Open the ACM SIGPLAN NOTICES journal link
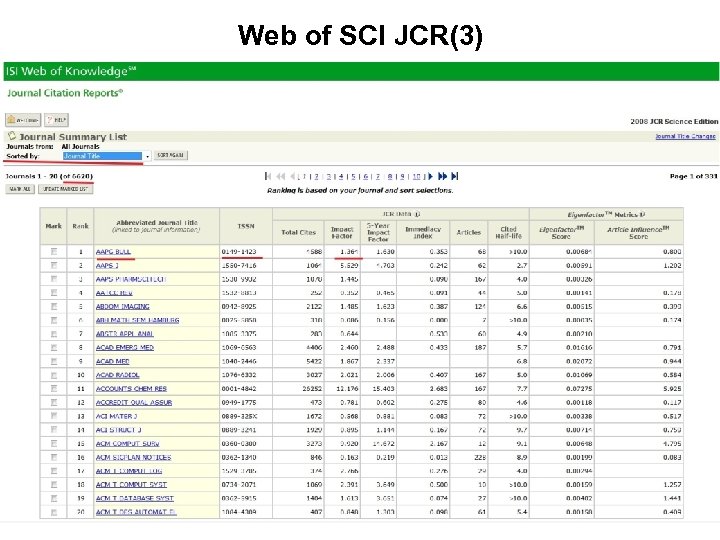 click(134, 457)
